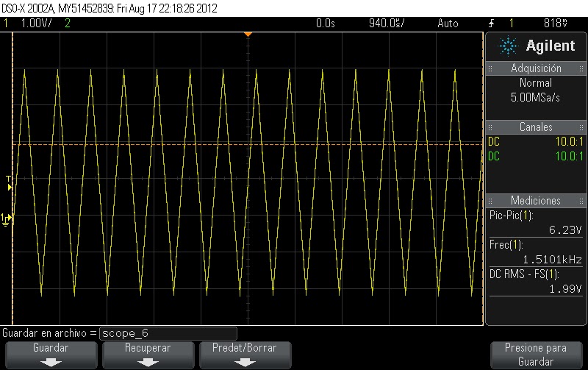The height and width of the screenshot is (370, 588).
Task: Open the Guardar softkey menu
Action: tap(51, 355)
